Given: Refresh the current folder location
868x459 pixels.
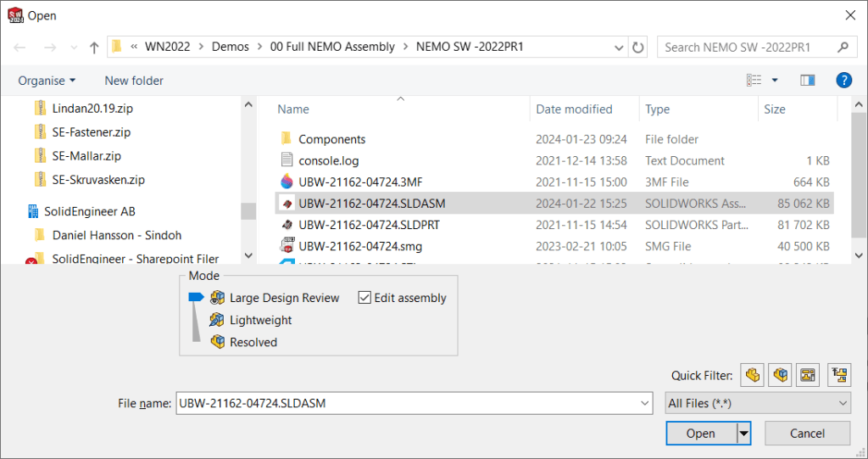Looking at the screenshot, I should tap(638, 48).
